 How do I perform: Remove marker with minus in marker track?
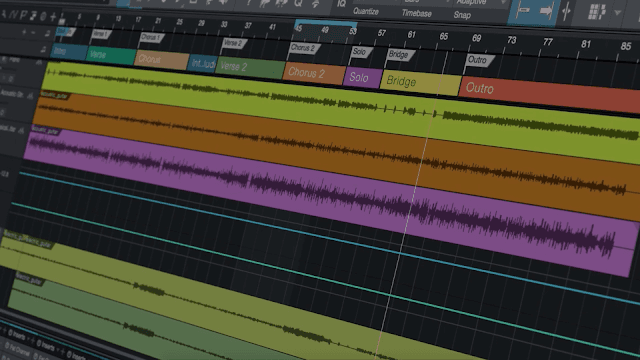point(34,33)
